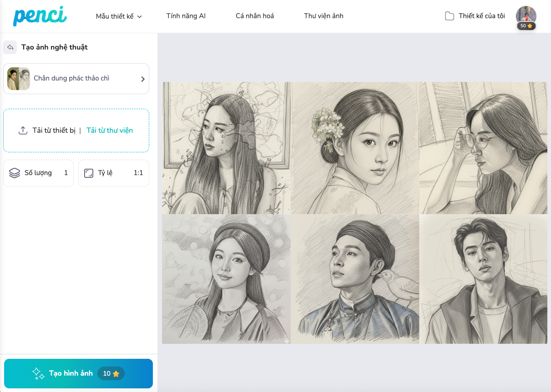Screen dimensions: 551x392
Task: Click the folder icon near Thiết kế của tôi
Action: coord(449,16)
